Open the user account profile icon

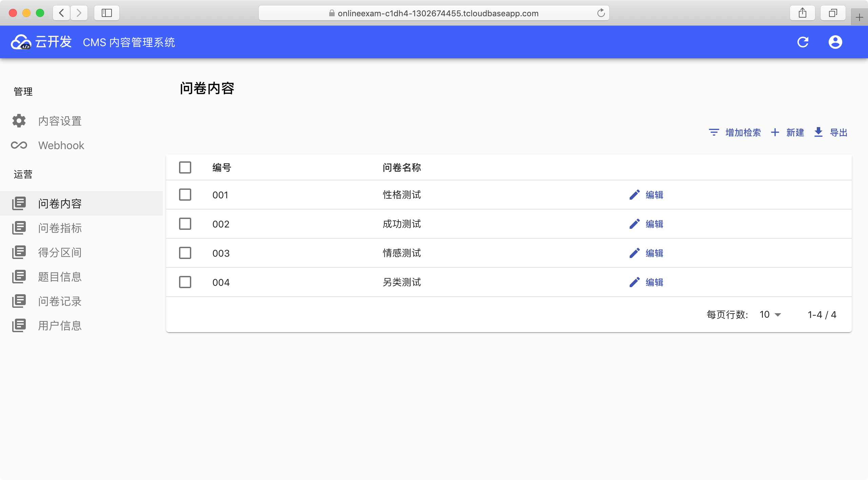coord(835,42)
